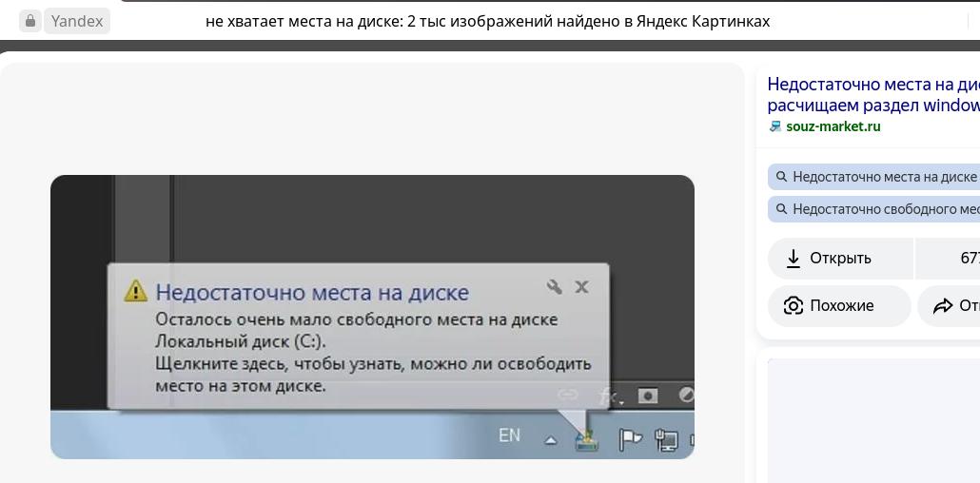Close the disk space notification balloon
Viewport: 980px width, 483px height.
582,287
